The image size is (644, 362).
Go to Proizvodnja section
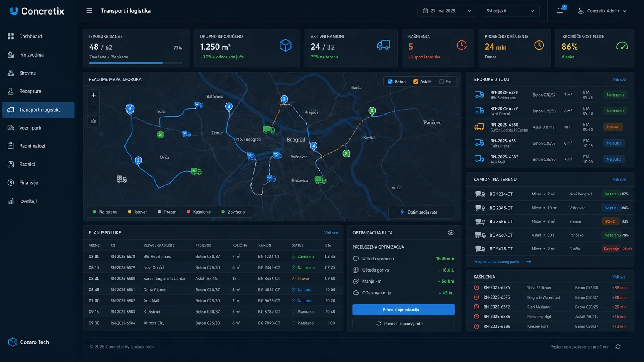tap(38, 55)
